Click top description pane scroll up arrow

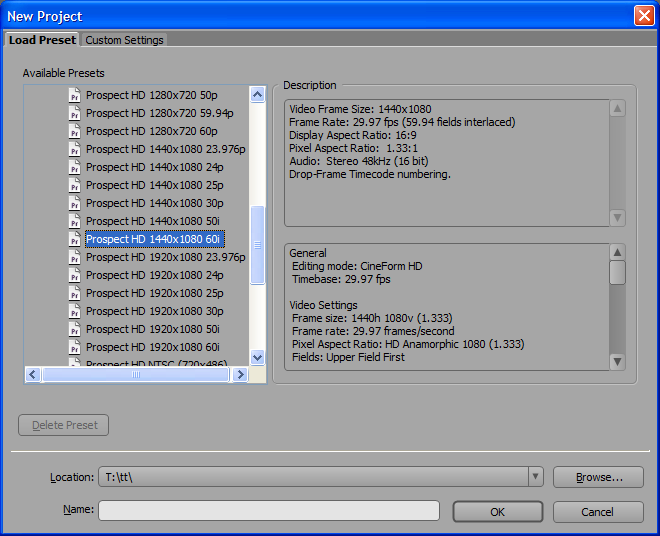pos(617,109)
